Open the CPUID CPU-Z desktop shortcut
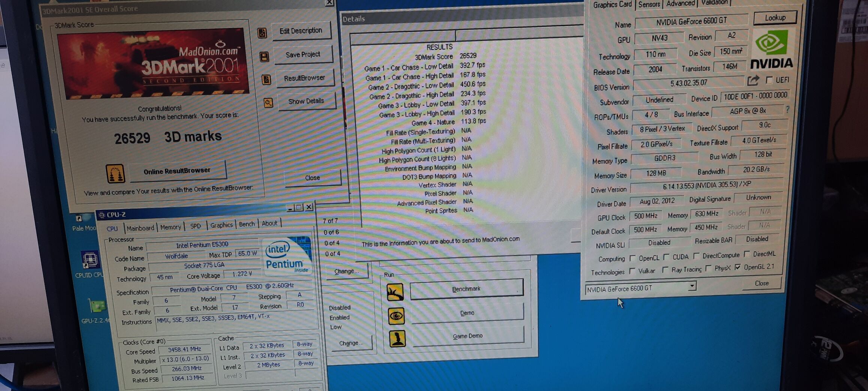The width and height of the screenshot is (868, 391). point(90,260)
